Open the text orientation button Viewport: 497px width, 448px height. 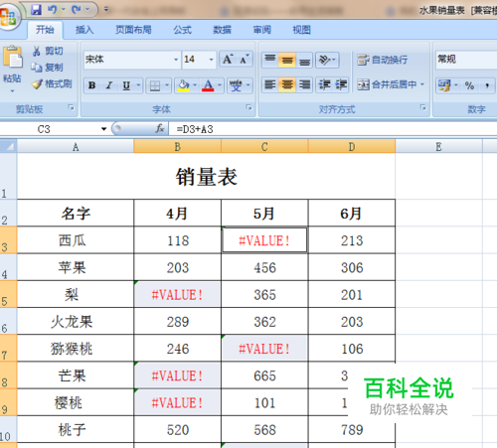[327, 60]
